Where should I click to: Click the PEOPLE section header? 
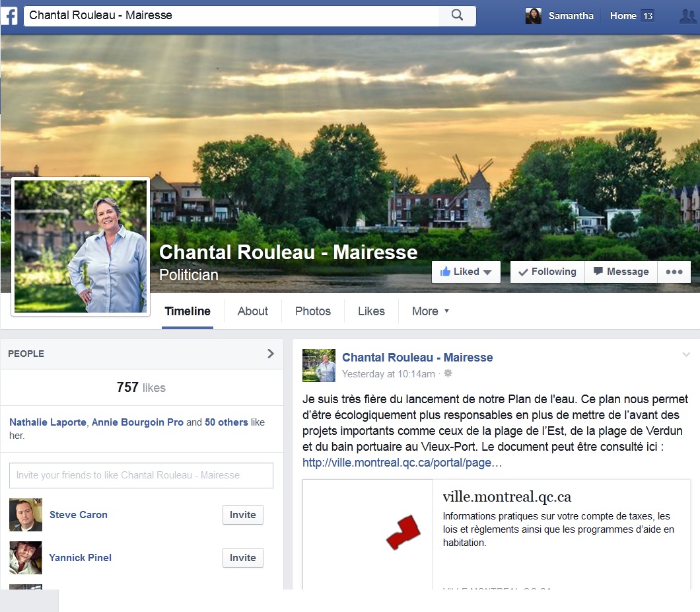(x=26, y=354)
